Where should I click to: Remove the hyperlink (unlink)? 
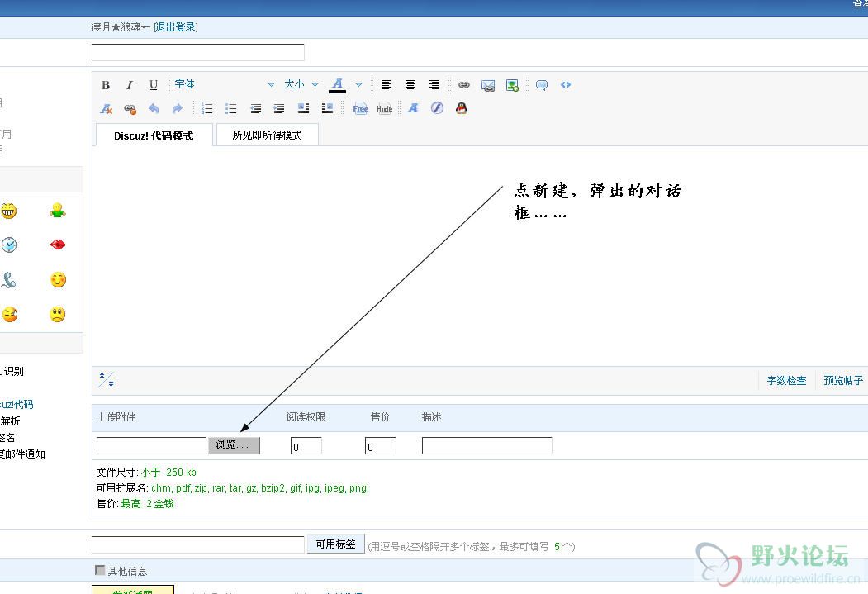point(130,108)
